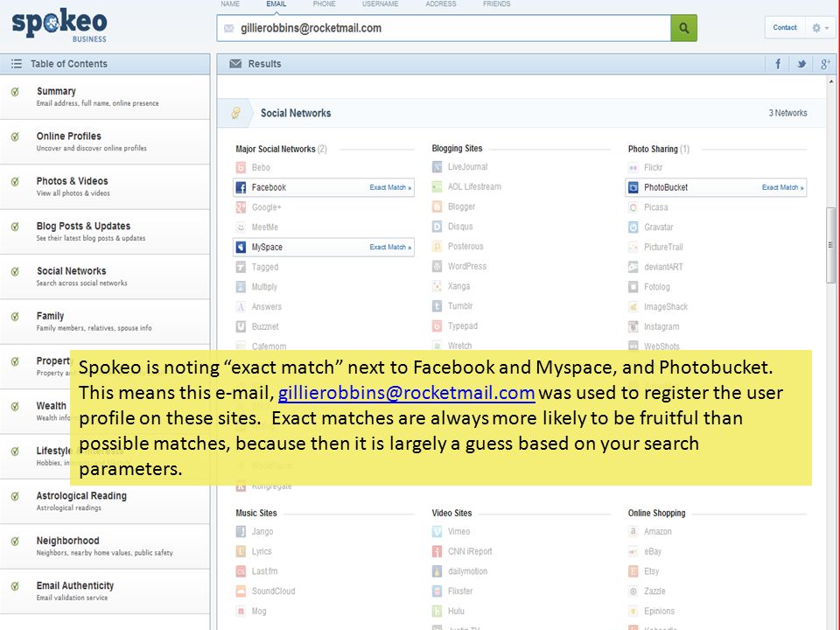Open Astrological Reading section

point(105,502)
